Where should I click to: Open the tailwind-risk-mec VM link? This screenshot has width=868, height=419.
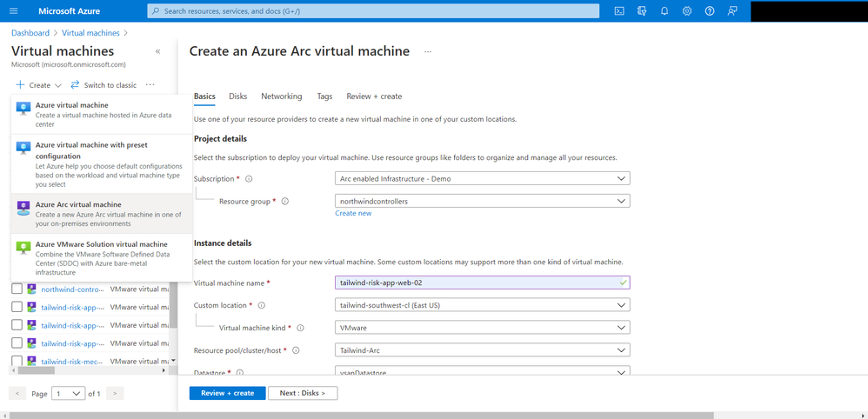[72, 362]
